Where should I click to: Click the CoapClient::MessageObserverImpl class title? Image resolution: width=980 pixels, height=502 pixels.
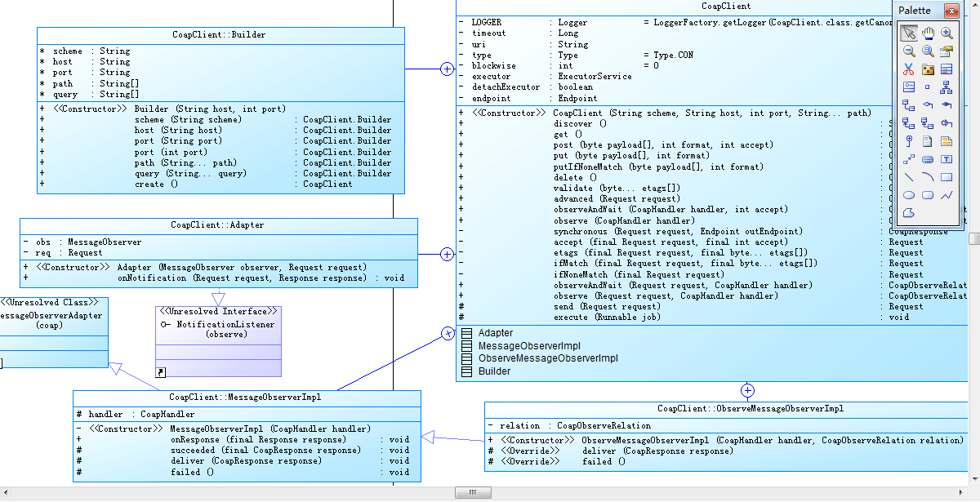pyautogui.click(x=247, y=398)
